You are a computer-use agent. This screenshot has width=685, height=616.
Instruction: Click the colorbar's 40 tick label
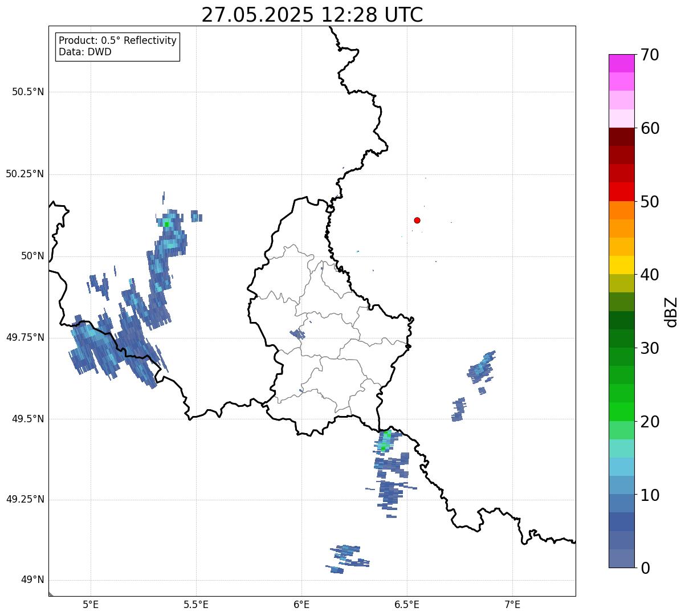pyautogui.click(x=650, y=275)
